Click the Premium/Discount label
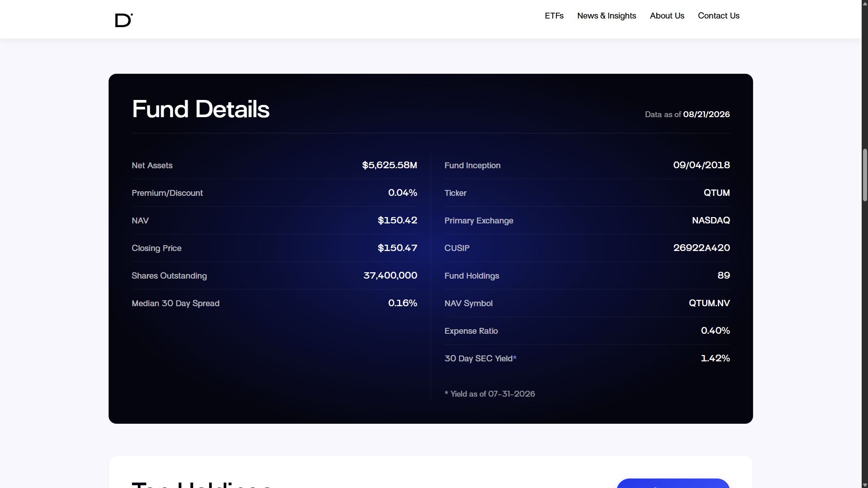The width and height of the screenshot is (868, 488). [167, 193]
